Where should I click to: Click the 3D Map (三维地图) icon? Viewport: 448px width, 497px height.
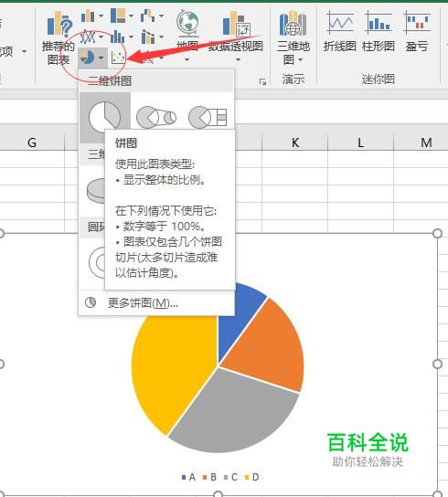[293, 24]
